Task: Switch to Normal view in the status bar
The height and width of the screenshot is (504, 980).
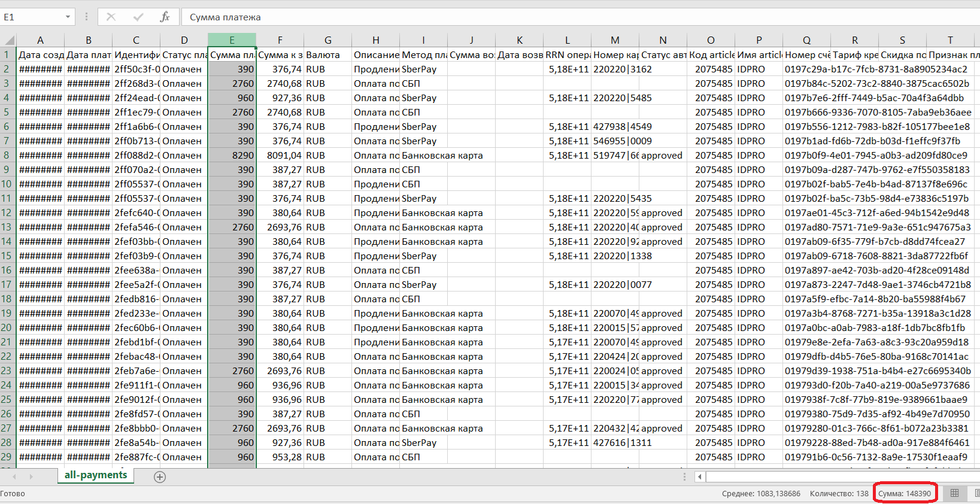Action: (955, 493)
